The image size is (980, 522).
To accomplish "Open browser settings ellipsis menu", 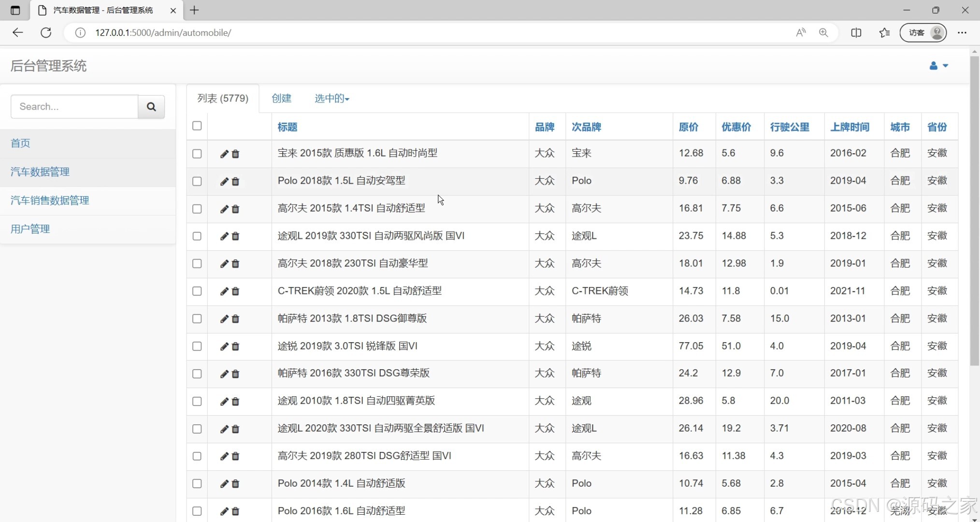I will 962,33.
